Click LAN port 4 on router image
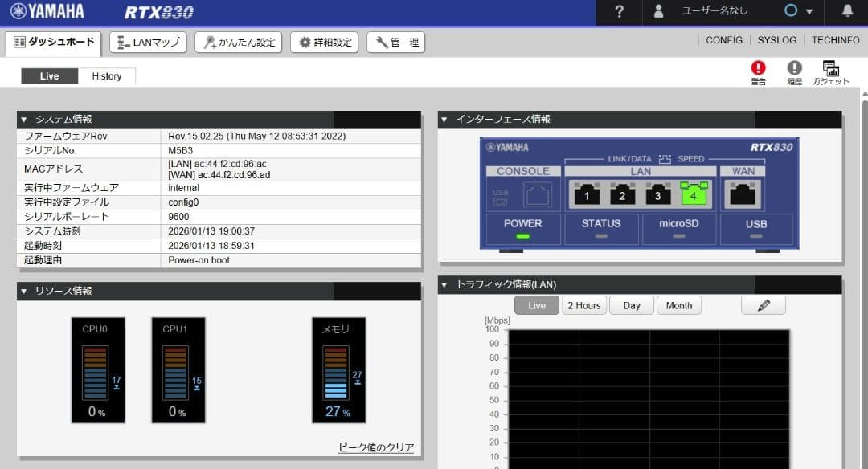Image resolution: width=868 pixels, height=469 pixels. (x=693, y=194)
